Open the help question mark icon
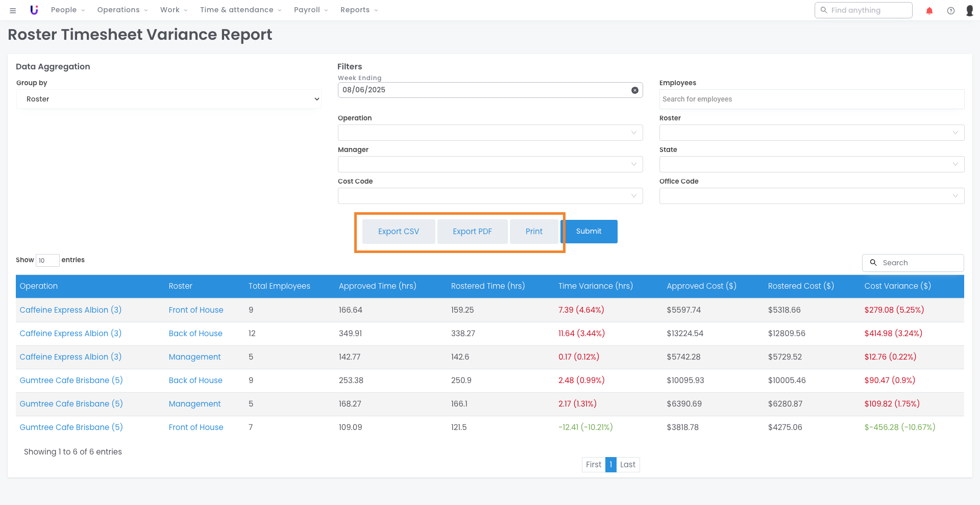The image size is (980, 505). 951,11
